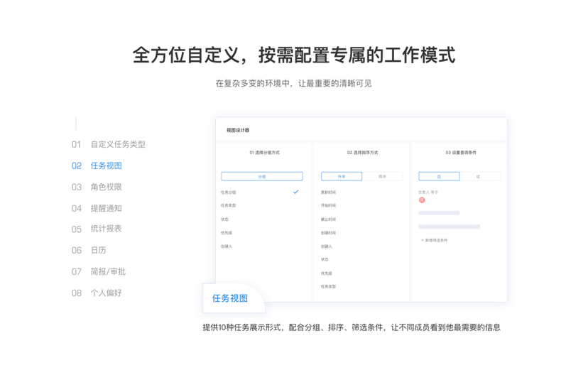Pick 任务分组 in the grouping list

pyautogui.click(x=229, y=192)
